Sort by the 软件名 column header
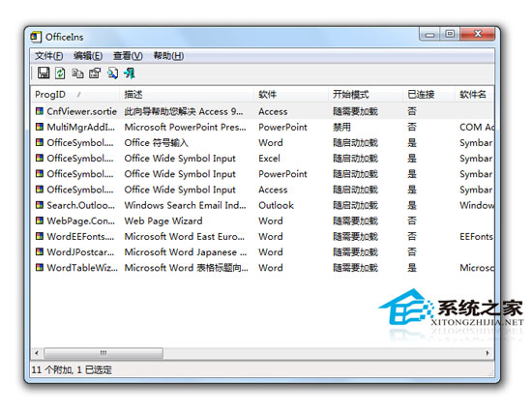Screen dimensions: 532x411 pyautogui.click(x=474, y=94)
